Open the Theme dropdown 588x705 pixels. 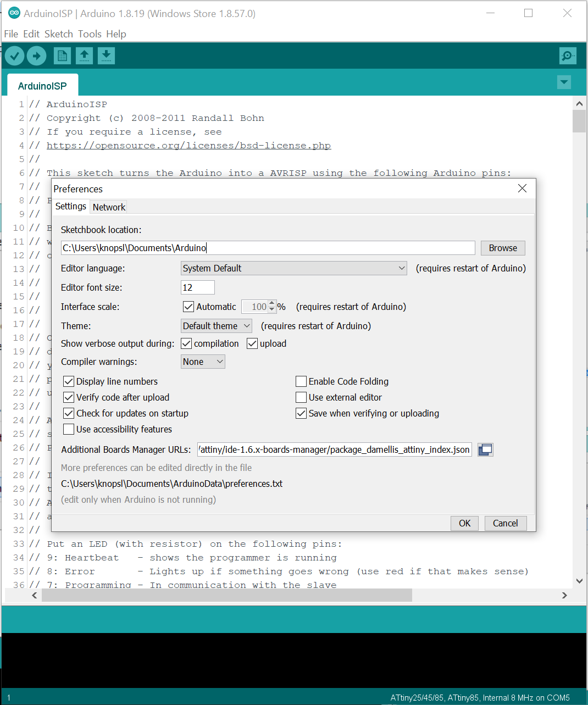click(217, 326)
